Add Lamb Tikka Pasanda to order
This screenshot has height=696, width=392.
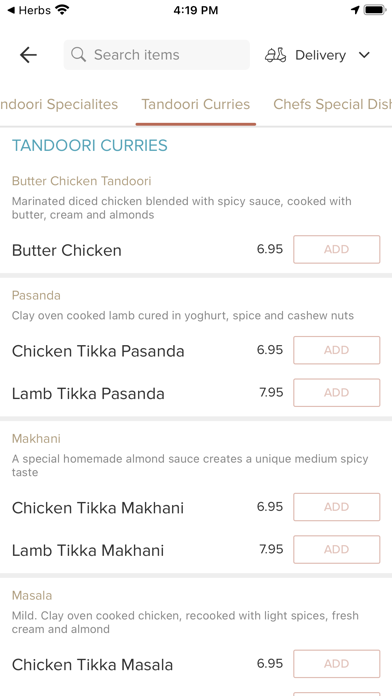coord(337,392)
